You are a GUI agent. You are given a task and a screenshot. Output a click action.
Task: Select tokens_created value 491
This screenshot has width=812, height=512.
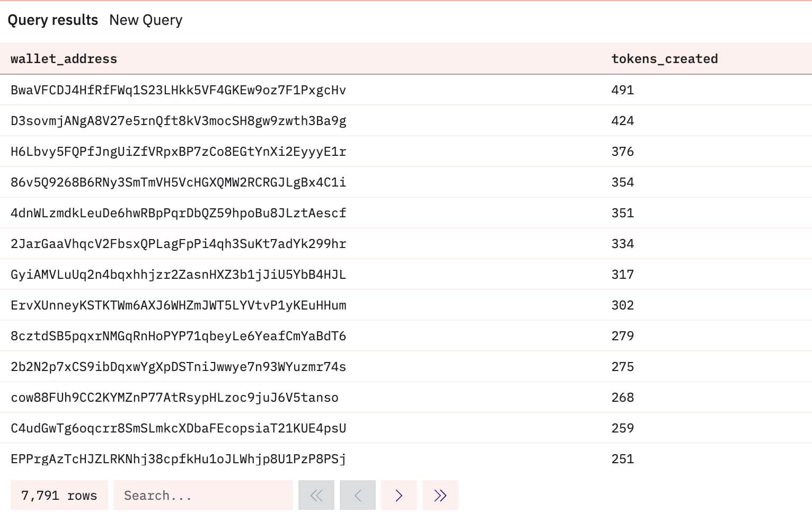(x=622, y=90)
